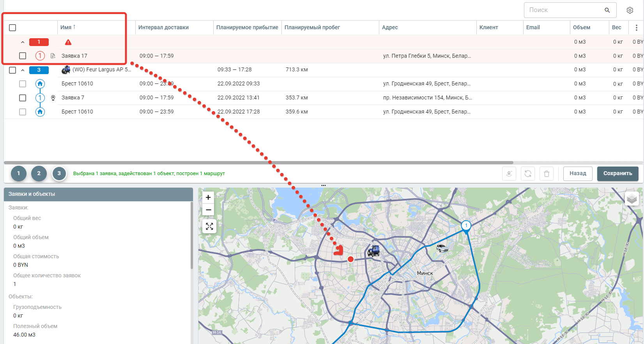Toggle select-all checkbox in header
Screen dimensions: 644x344
[x=12, y=28]
